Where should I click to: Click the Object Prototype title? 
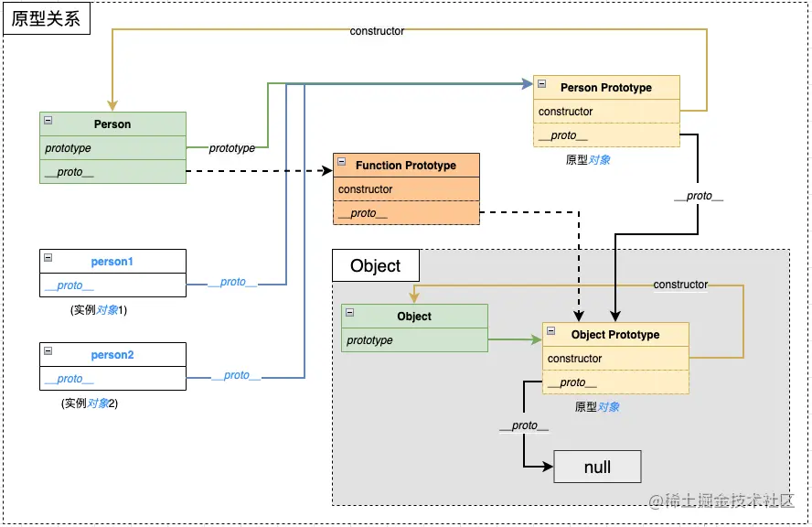[615, 335]
